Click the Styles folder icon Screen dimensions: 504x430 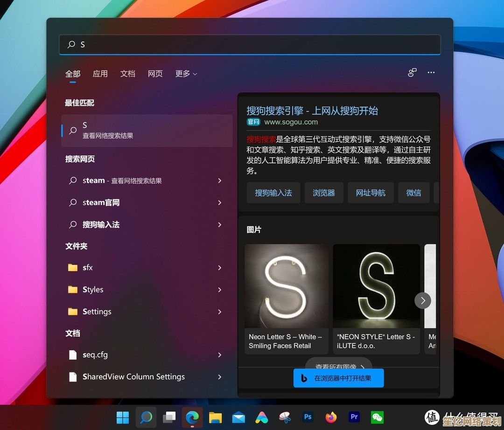click(73, 289)
